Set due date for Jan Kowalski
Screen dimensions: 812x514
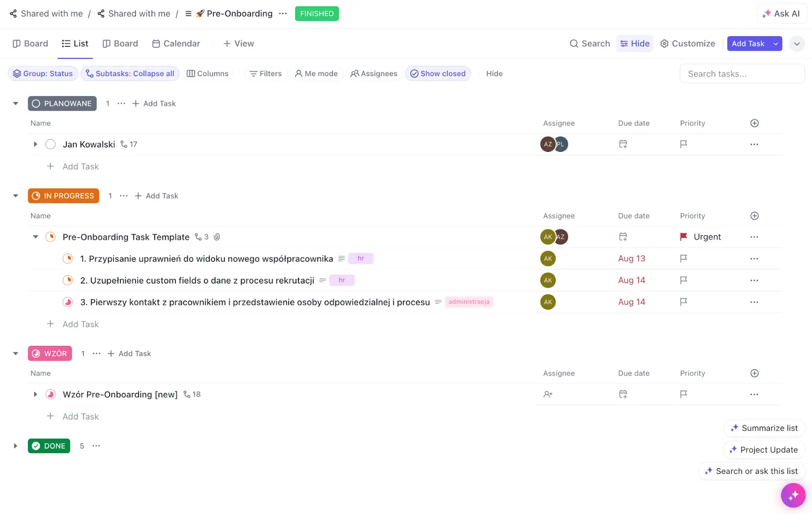pyautogui.click(x=623, y=144)
